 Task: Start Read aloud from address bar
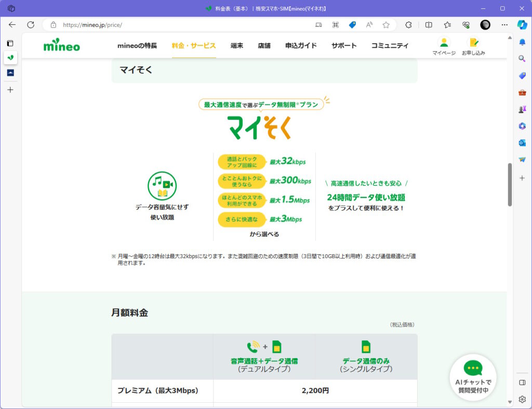[x=369, y=25]
